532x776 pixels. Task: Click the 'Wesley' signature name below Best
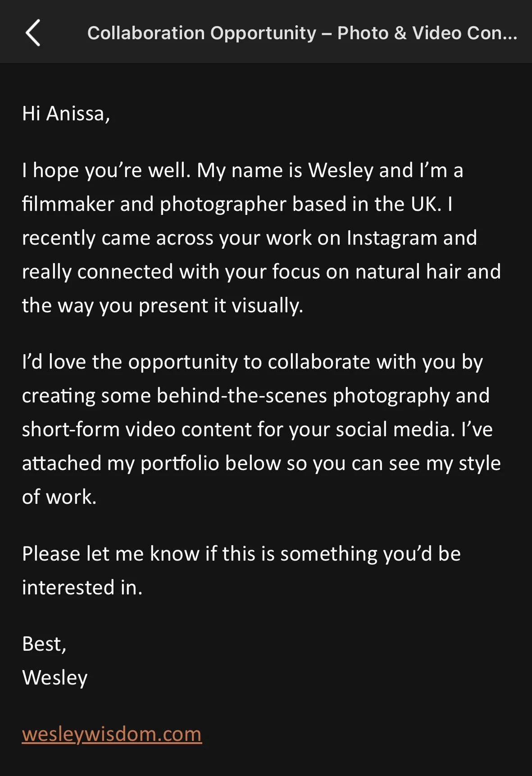(55, 678)
